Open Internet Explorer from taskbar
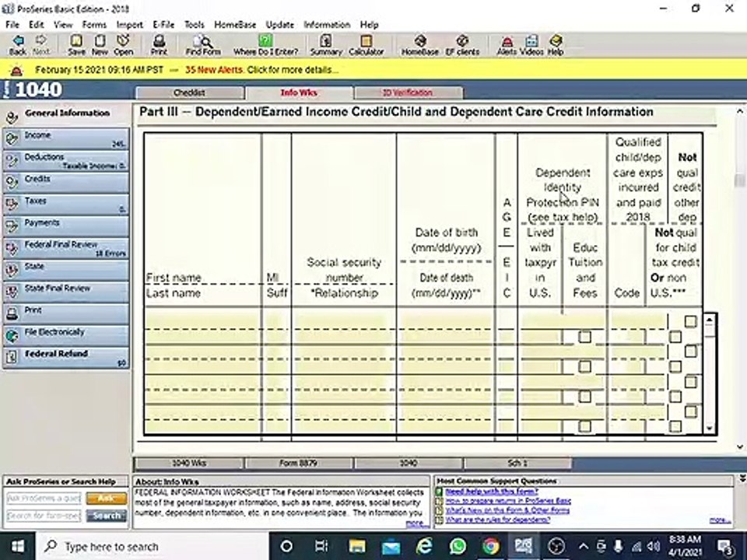 [424, 546]
